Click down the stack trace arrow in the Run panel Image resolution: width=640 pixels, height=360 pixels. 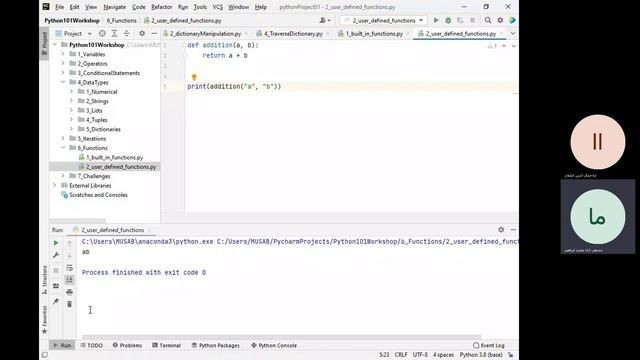(69, 255)
